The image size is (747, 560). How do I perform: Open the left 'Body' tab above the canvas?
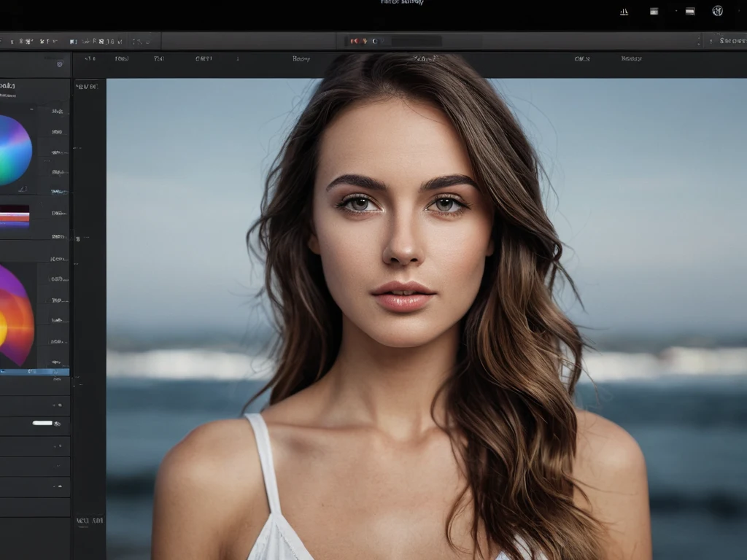pos(301,59)
